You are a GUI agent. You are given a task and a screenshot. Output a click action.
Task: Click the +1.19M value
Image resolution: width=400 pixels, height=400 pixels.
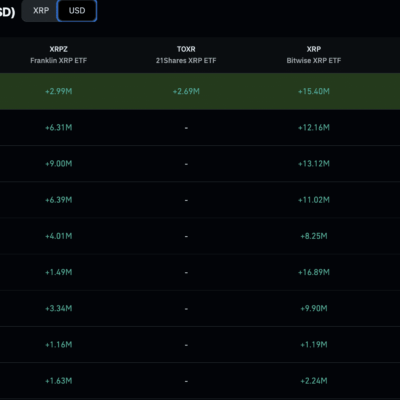[x=314, y=345]
